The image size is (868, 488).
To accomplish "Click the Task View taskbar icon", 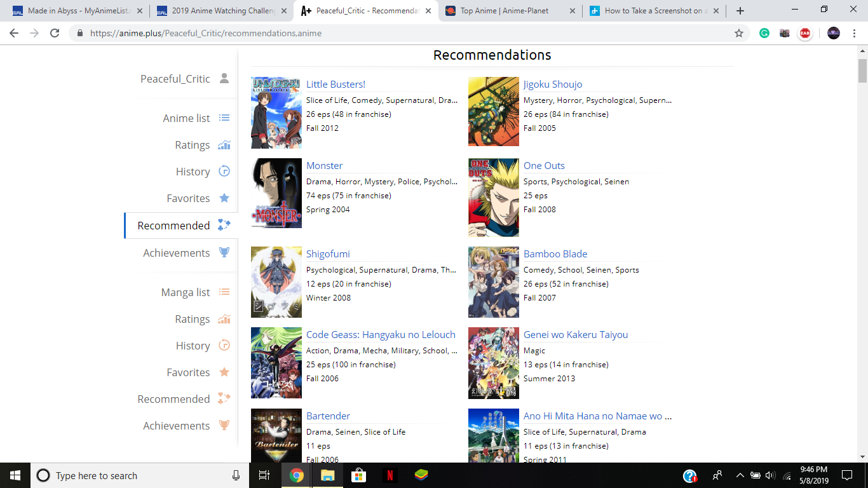I will pyautogui.click(x=265, y=475).
